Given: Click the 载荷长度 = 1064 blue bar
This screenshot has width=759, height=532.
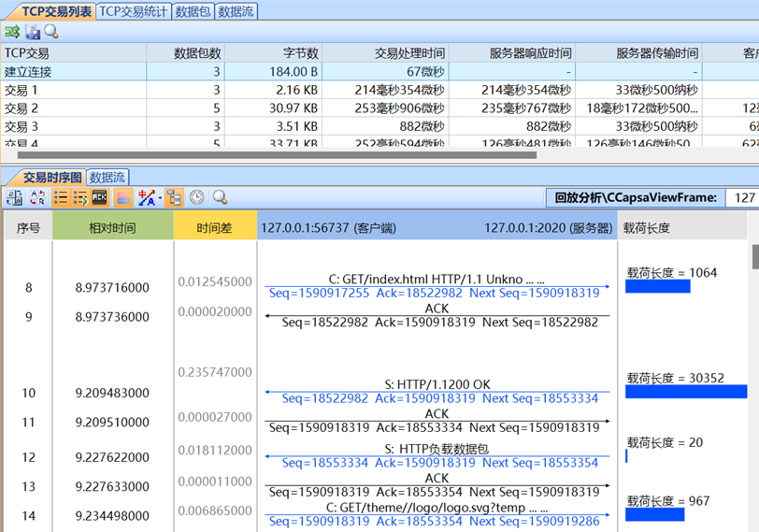Looking at the screenshot, I should coord(657,287).
